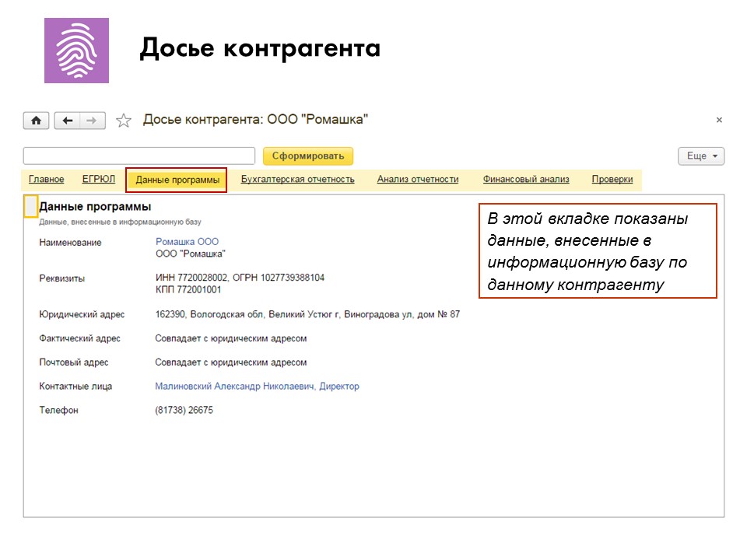Focus the search input field
The image size is (747, 560).
(139, 156)
